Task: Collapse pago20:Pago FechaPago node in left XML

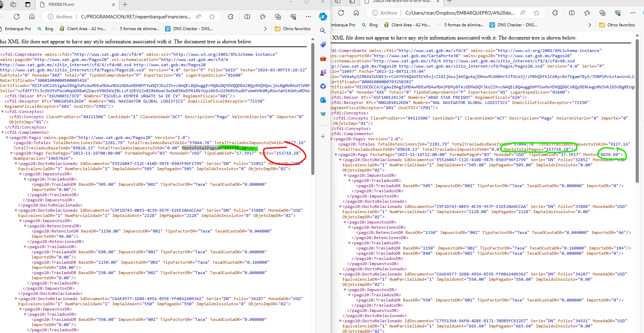Action: [x=11, y=153]
